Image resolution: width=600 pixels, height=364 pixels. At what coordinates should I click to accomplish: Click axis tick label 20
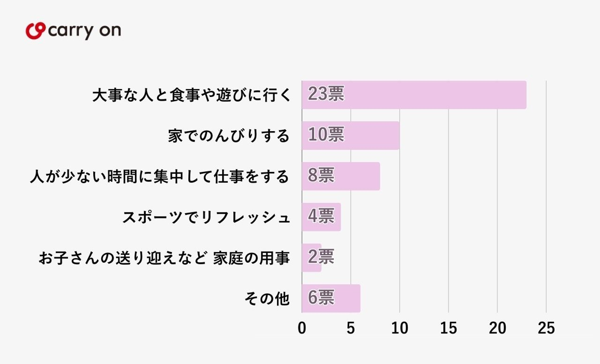click(x=497, y=328)
